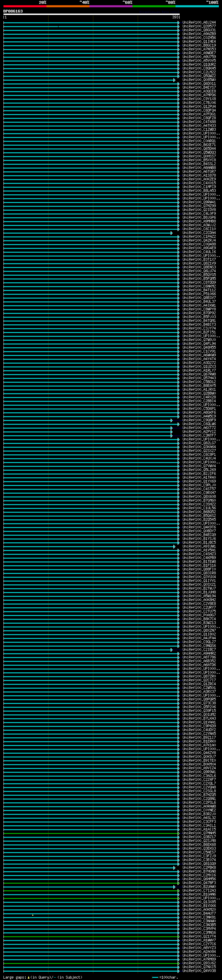This screenshot has height=980, width=222.
Task: Click hit label UniRef100_A6TGR7
Action: click(x=199, y=172)
